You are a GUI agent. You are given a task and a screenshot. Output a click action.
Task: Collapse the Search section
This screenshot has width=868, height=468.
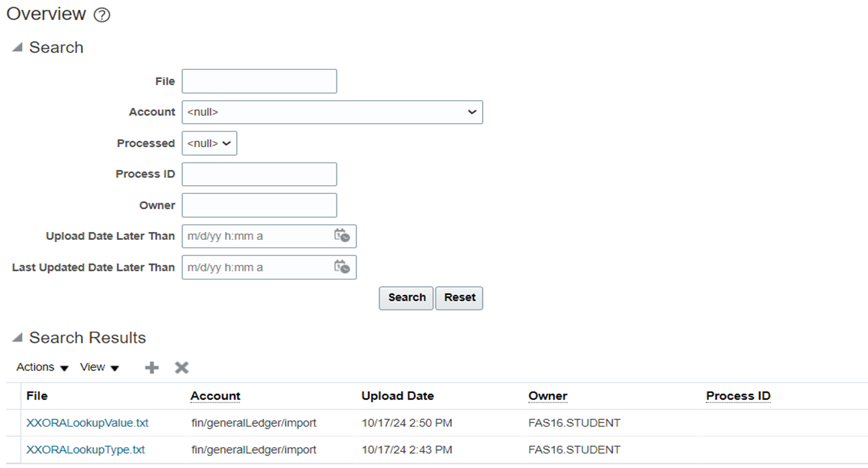click(x=17, y=47)
